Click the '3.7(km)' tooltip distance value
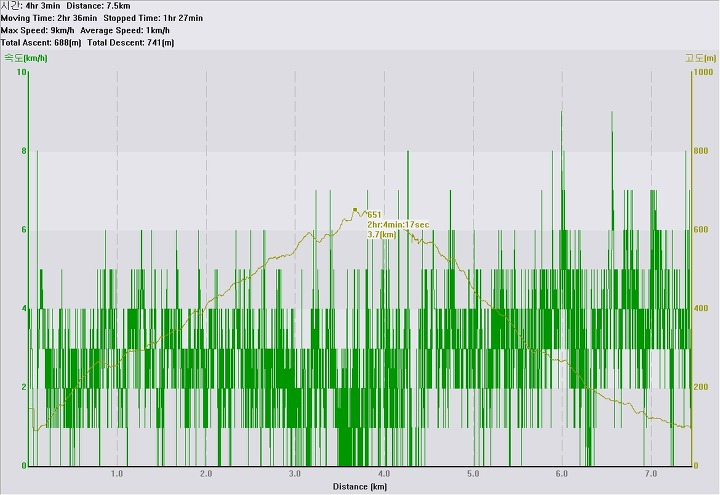720x495 pixels. pos(382,234)
